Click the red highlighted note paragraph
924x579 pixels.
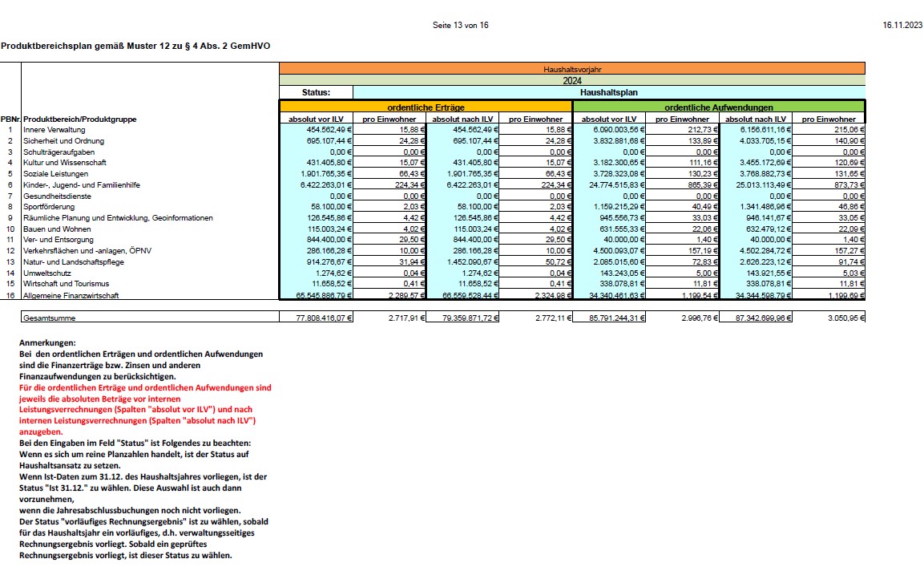point(144,409)
